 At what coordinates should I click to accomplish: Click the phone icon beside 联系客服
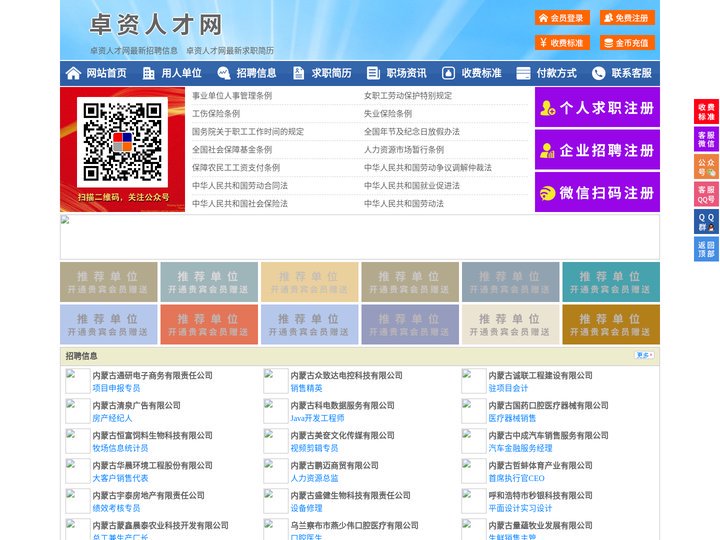[598, 73]
